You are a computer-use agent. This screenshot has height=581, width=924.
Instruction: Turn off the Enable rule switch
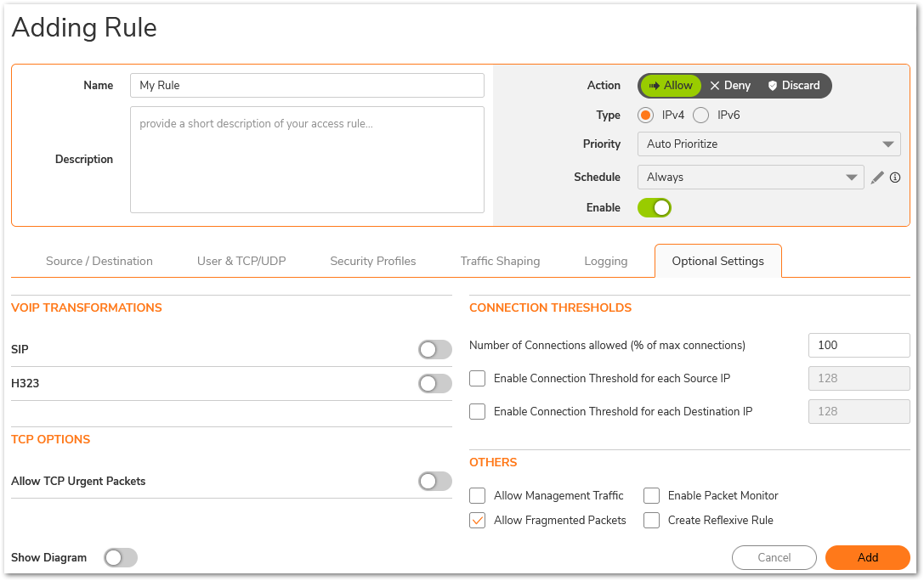tap(654, 208)
